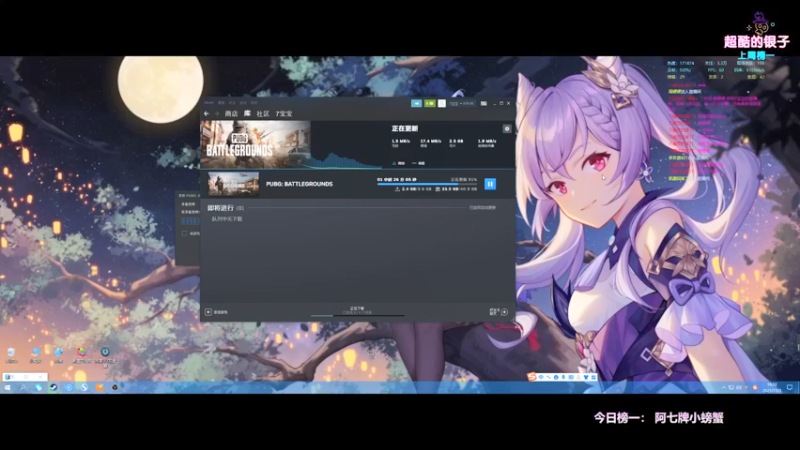
Task: Open the 商店 store tab
Action: [231, 113]
